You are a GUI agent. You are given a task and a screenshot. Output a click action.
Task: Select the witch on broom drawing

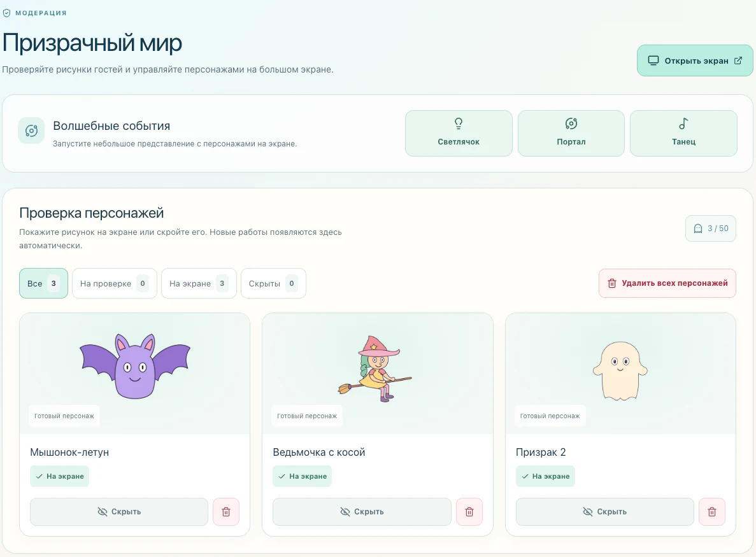pos(375,369)
